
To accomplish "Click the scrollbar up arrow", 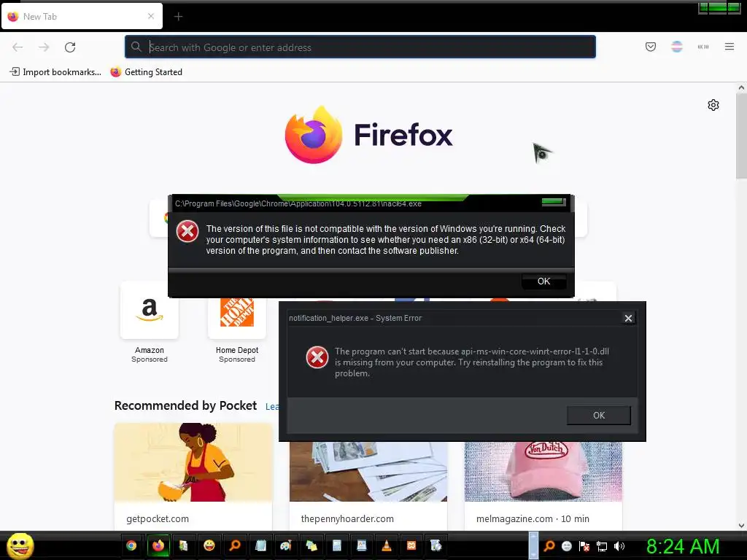I will [741, 87].
